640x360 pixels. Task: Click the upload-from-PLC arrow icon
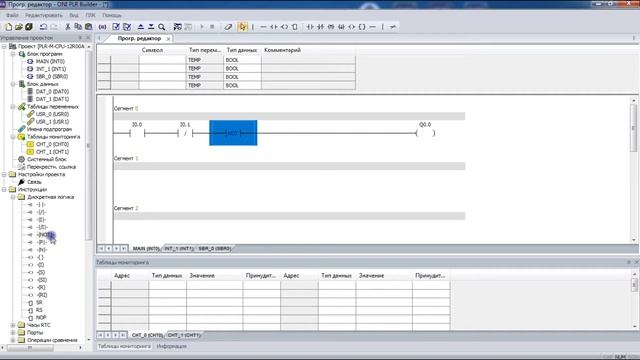click(x=140, y=27)
